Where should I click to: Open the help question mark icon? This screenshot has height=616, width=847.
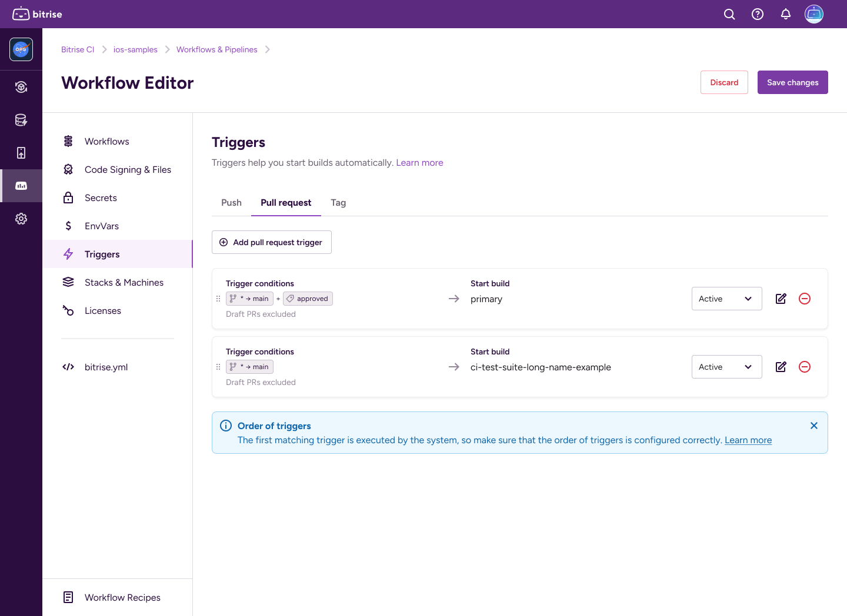tap(758, 14)
